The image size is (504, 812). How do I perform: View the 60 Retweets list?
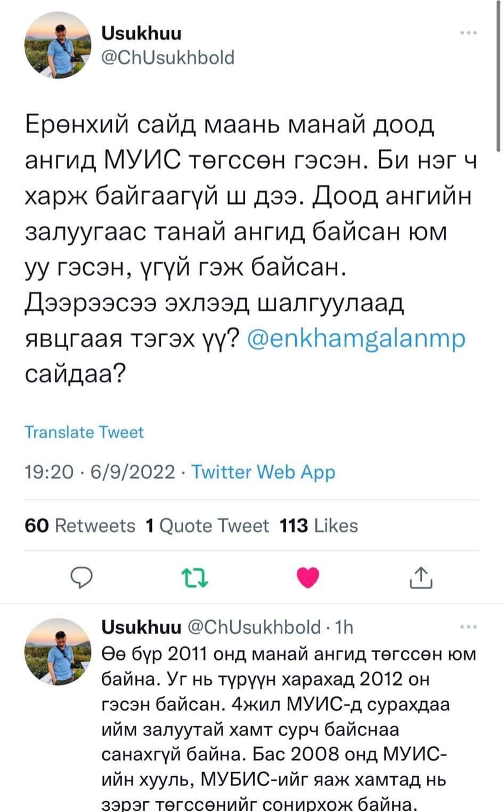pos(80,526)
